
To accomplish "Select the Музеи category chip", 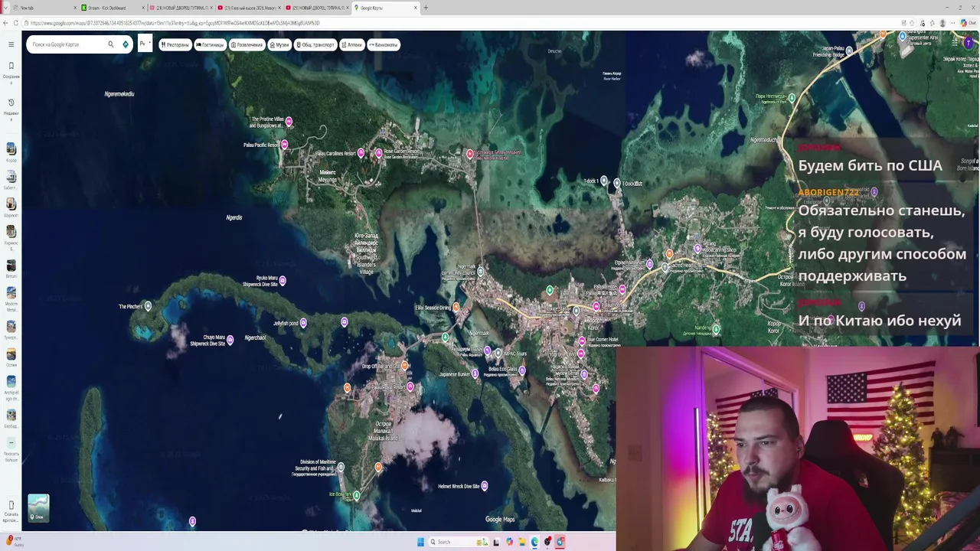I will 279,44.
